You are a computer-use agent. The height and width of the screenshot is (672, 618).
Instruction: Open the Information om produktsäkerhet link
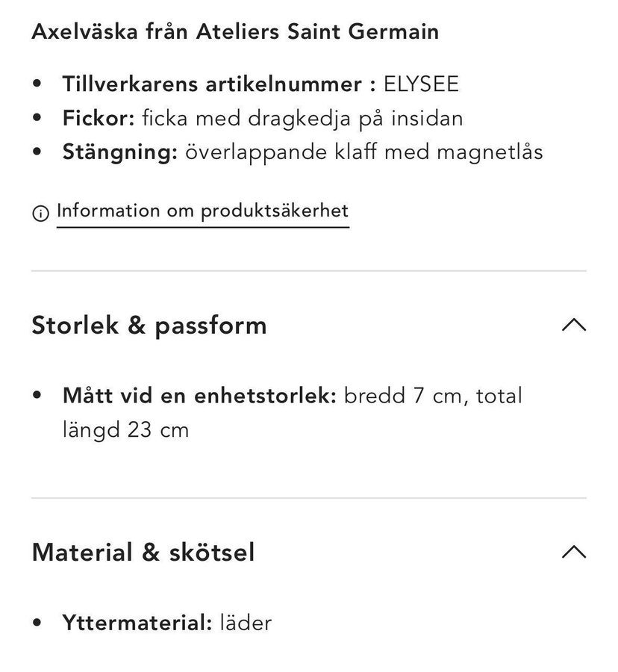(202, 211)
